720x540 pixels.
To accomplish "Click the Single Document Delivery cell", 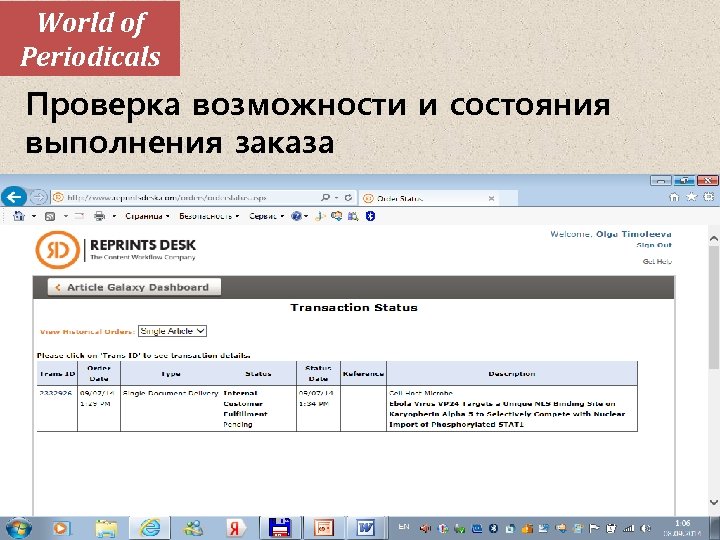I will tap(170, 393).
